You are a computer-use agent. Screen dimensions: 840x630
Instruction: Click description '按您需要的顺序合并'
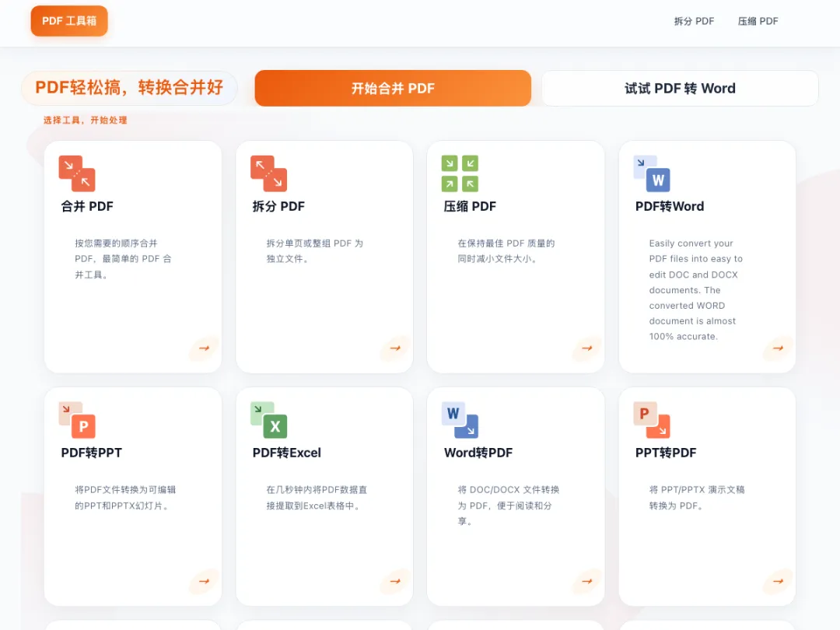[116, 243]
